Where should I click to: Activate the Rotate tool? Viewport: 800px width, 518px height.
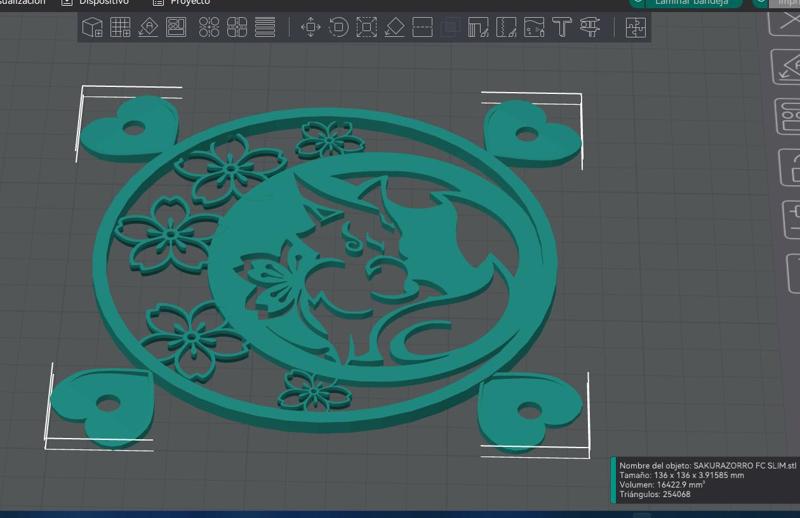[x=339, y=28]
